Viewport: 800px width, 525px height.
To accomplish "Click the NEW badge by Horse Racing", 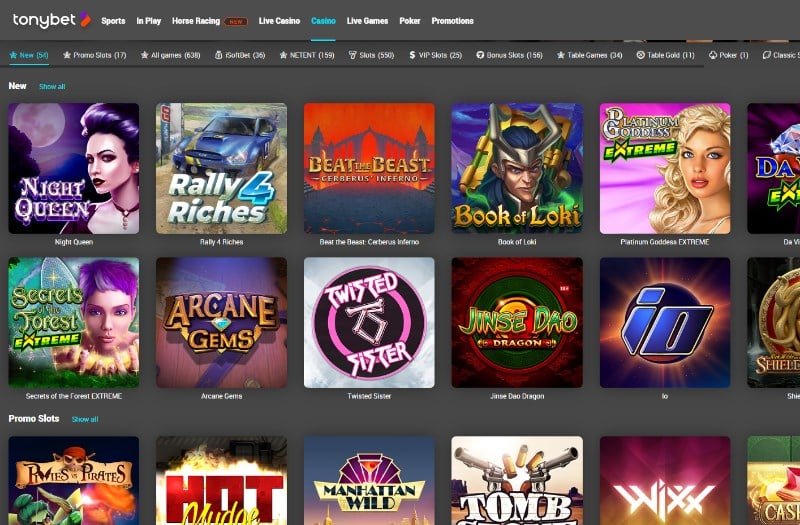I will click(236, 21).
